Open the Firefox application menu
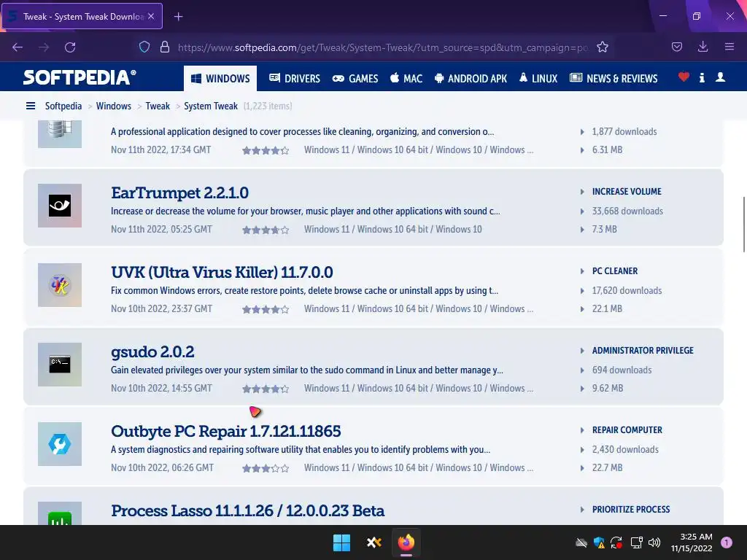747x560 pixels. point(729,47)
